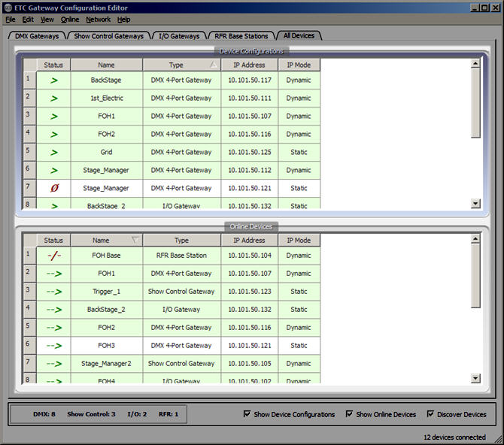This screenshot has height=445, width=504.
Task: Open the Network menu
Action: pos(98,20)
